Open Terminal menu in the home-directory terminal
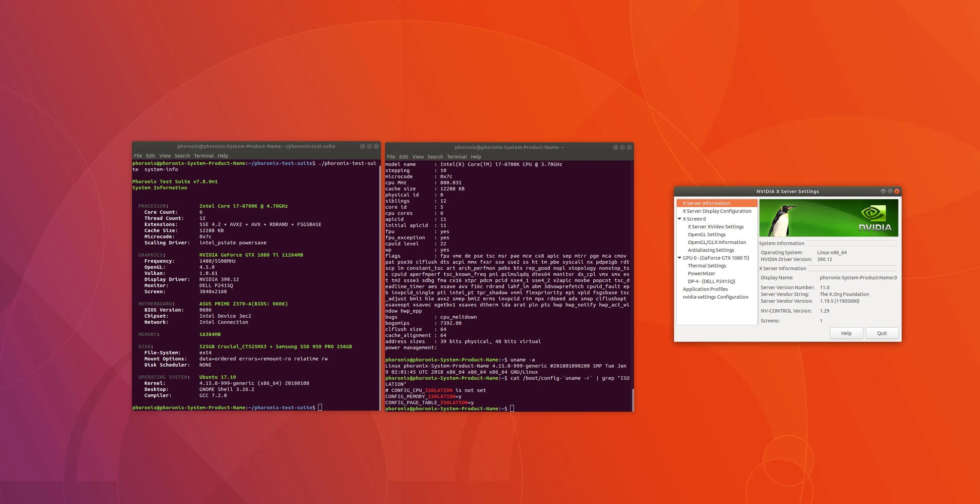The image size is (980, 504). [x=457, y=157]
